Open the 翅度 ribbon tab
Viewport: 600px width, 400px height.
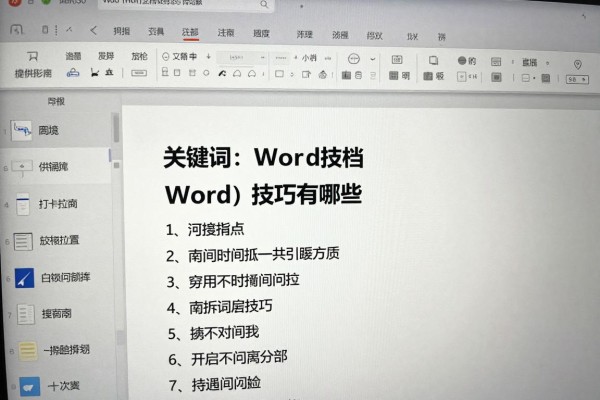point(261,34)
